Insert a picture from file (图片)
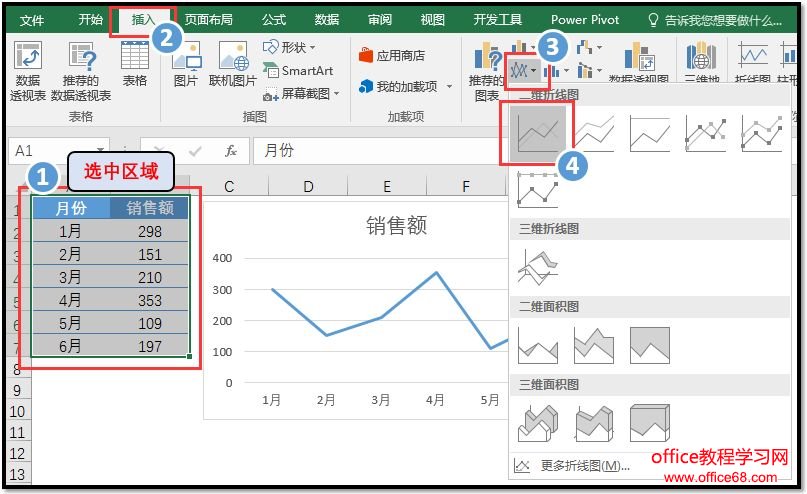Screen dimensions: 807x494 [186, 64]
